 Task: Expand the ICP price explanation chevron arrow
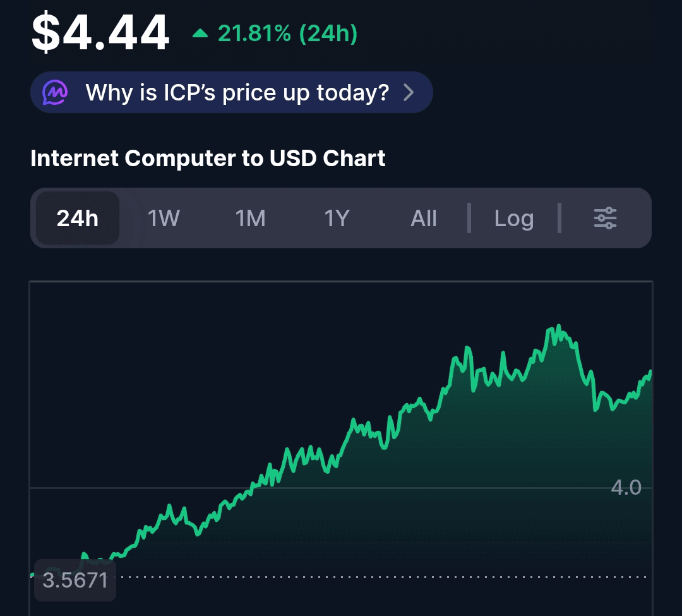coord(409,93)
